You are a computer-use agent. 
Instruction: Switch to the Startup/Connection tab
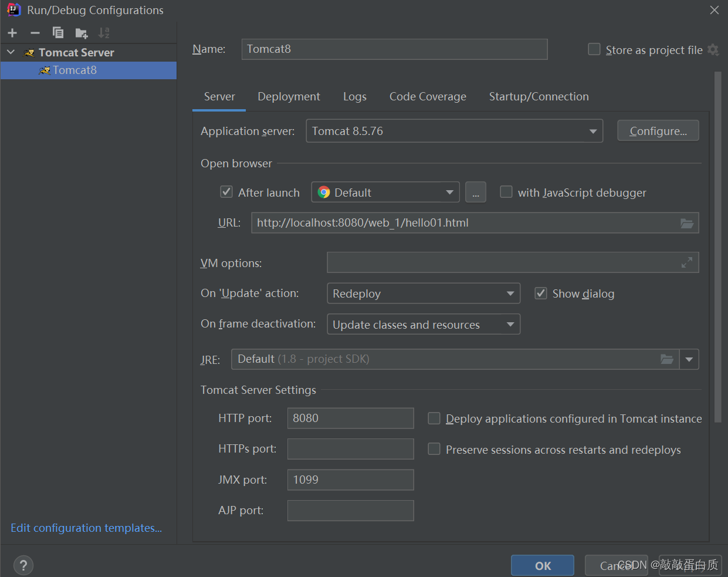pos(539,97)
